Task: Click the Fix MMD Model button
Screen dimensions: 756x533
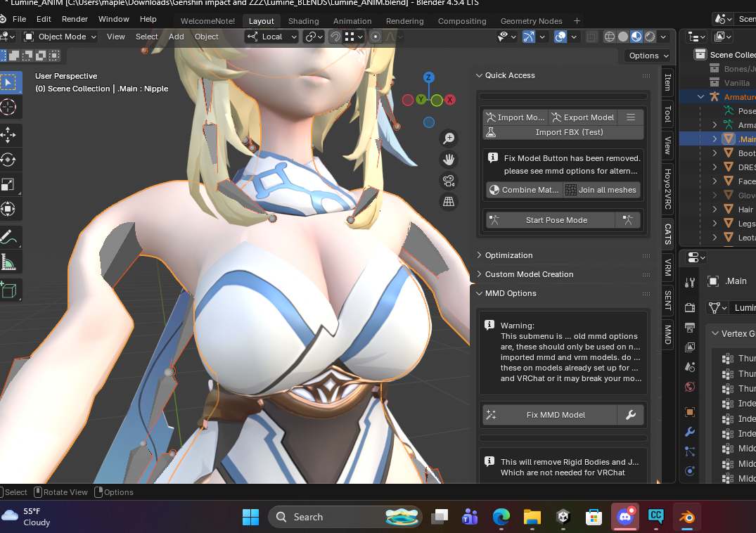Action: (550, 415)
